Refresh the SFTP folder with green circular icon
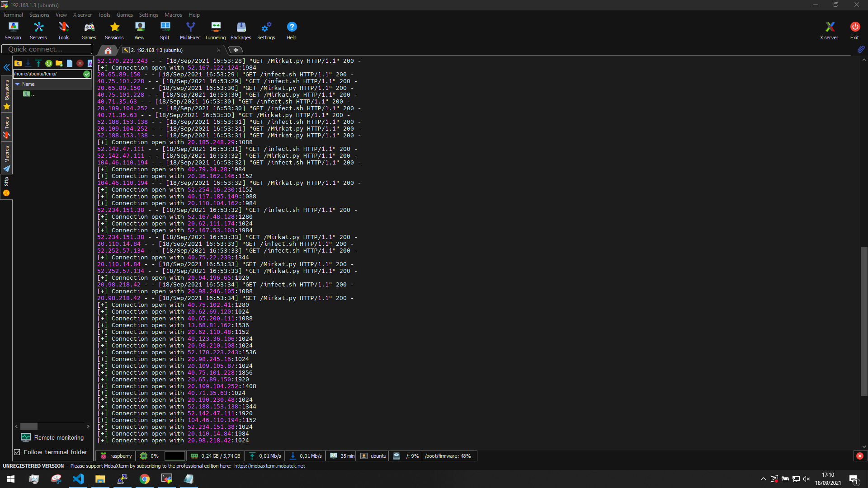 click(49, 63)
